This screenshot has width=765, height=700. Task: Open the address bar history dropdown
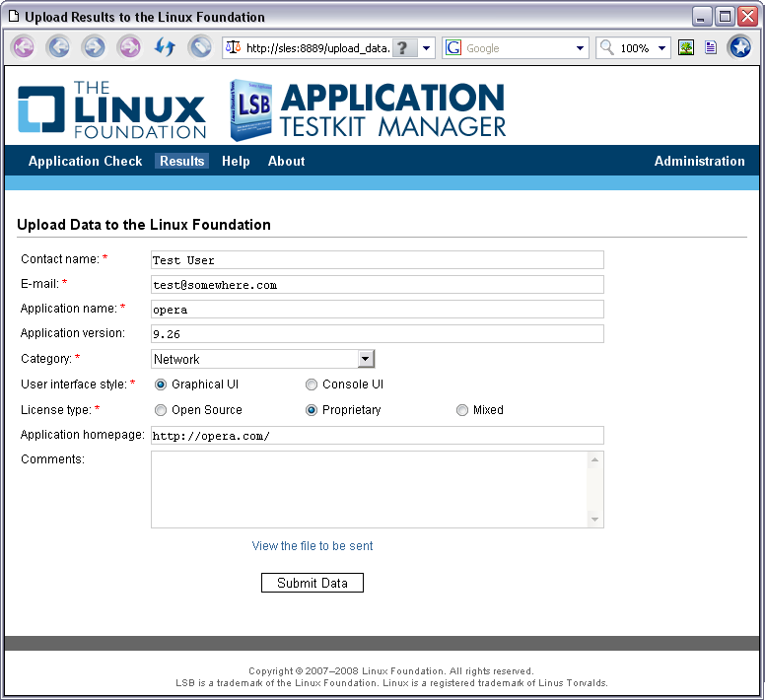point(426,47)
